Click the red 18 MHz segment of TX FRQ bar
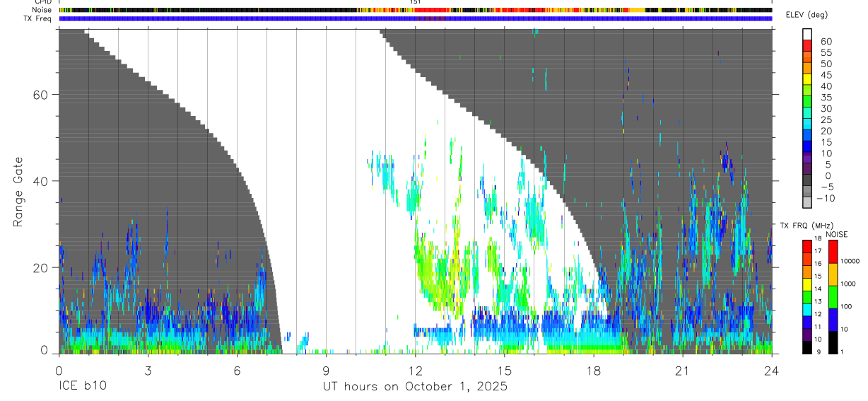Image resolution: width=868 pixels, height=401 pixels. [x=807, y=245]
